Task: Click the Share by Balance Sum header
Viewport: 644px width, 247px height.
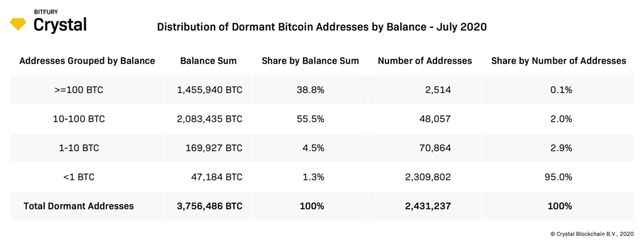Action: [x=311, y=61]
